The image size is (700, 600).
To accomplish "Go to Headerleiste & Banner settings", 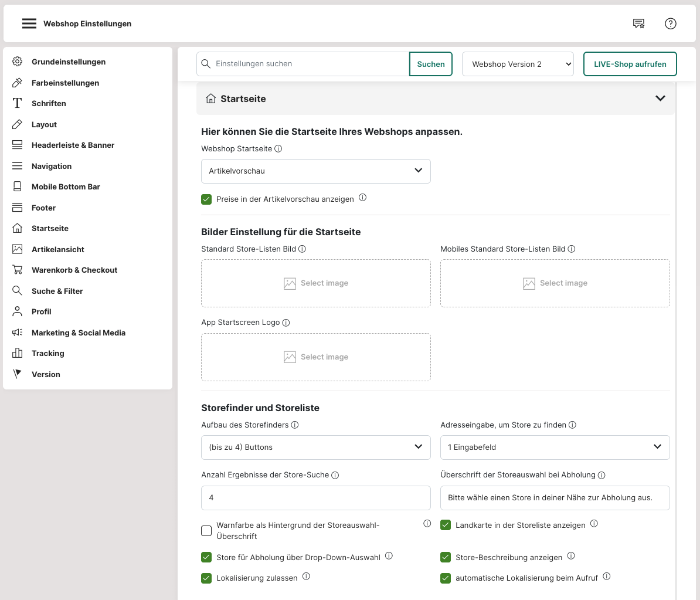I will point(73,145).
